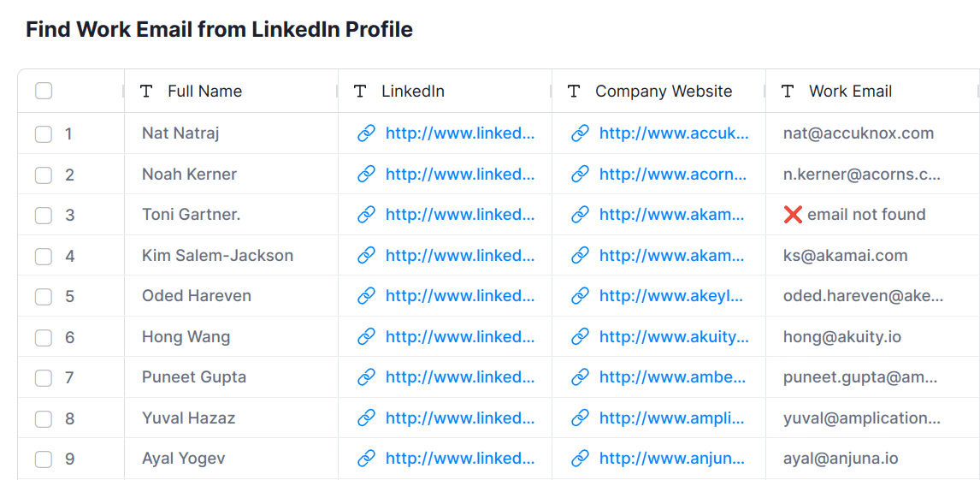Image resolution: width=980 pixels, height=480 pixels.
Task: Click the red X icon in Toni Gartner's row
Action: [x=793, y=215]
